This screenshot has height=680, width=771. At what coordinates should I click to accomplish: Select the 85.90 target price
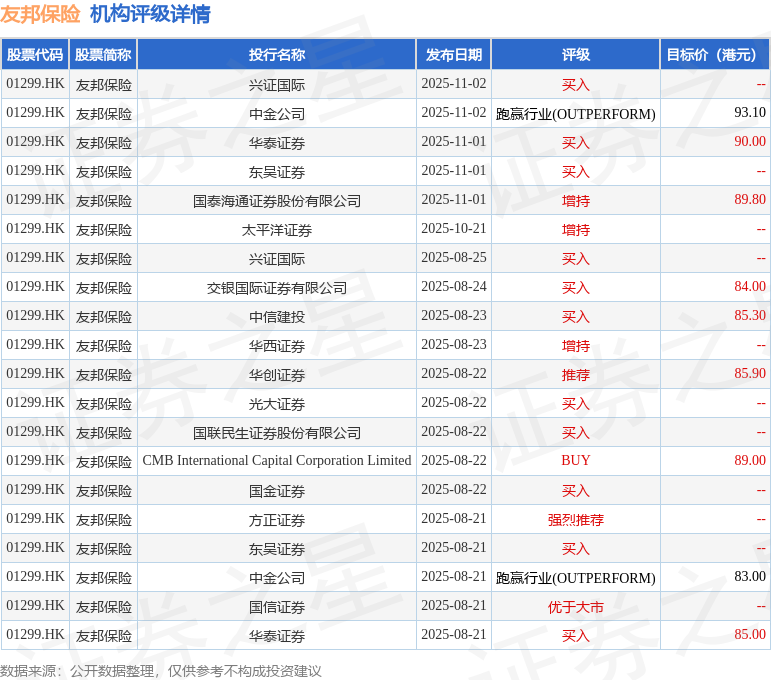(x=750, y=374)
